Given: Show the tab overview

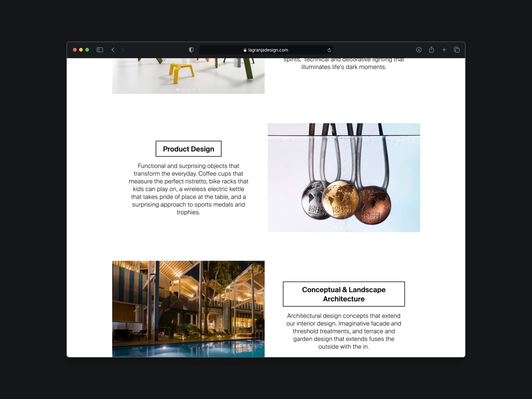Looking at the screenshot, I should coord(457,50).
